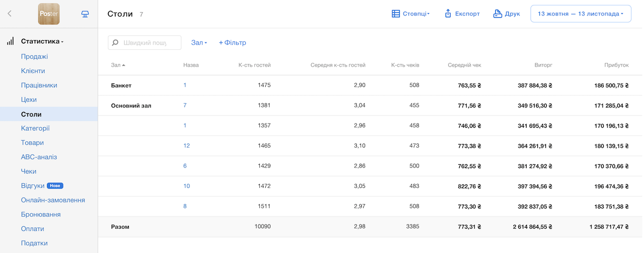
Task: Open Бронювання in the sidebar
Action: 41,214
